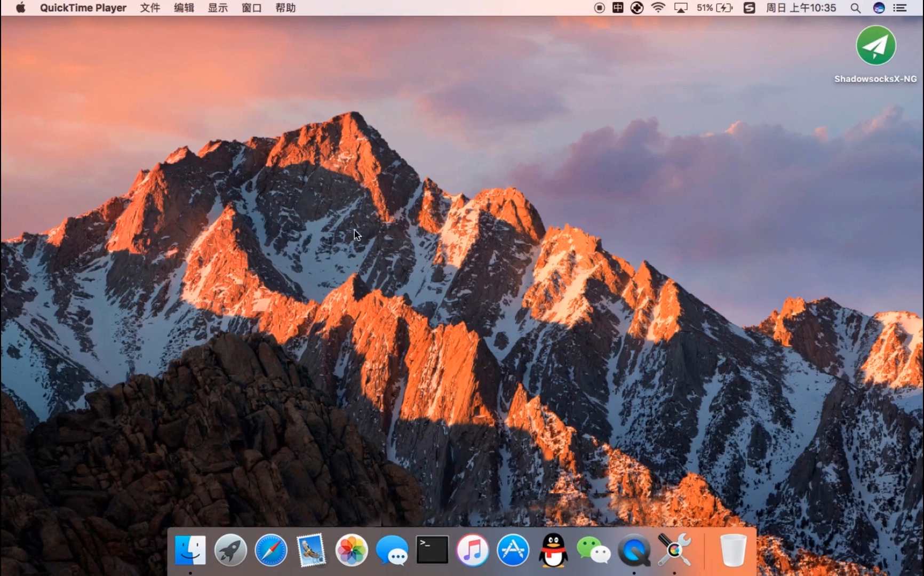
Task: Open iTunes from the dock
Action: pyautogui.click(x=473, y=550)
